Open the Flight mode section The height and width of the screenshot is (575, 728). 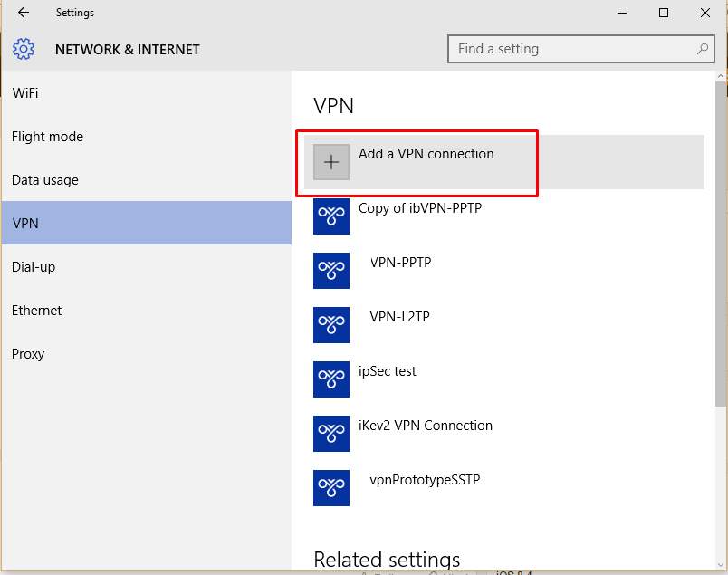(x=147, y=137)
